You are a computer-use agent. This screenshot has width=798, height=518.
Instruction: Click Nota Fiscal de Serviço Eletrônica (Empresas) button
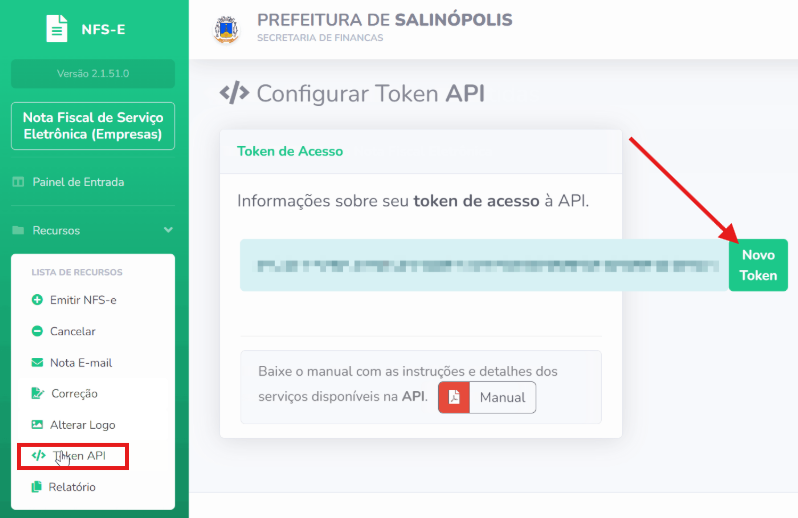[x=93, y=126]
